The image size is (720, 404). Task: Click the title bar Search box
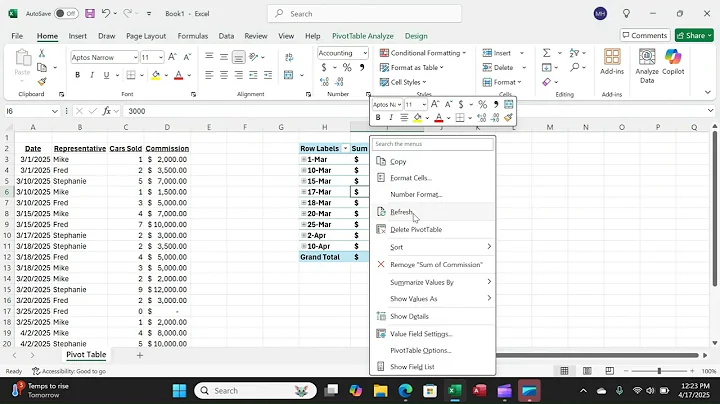pos(365,14)
